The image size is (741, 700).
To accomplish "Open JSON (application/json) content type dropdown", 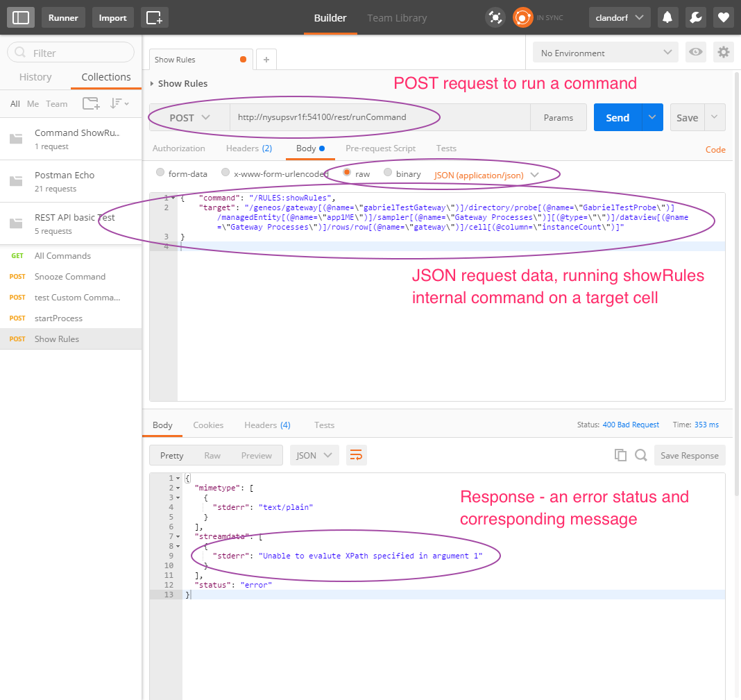I will 486,175.
